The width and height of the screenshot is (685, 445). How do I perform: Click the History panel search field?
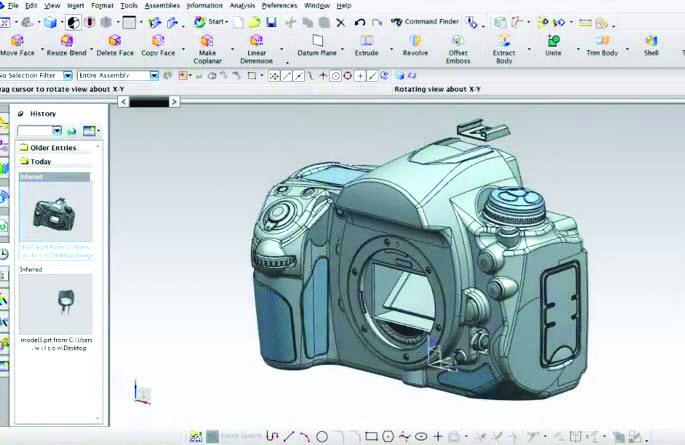[x=35, y=131]
